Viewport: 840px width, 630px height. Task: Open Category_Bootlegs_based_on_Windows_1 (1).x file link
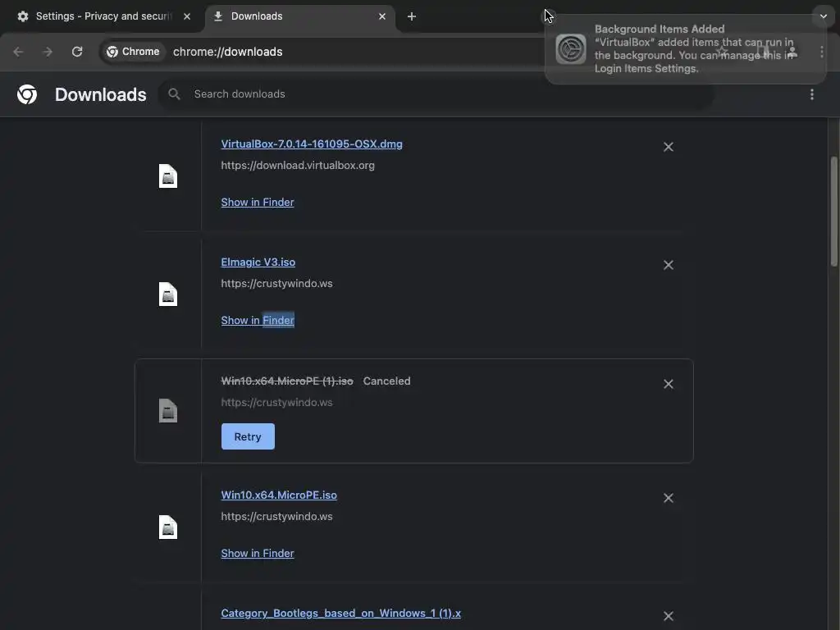[341, 614]
